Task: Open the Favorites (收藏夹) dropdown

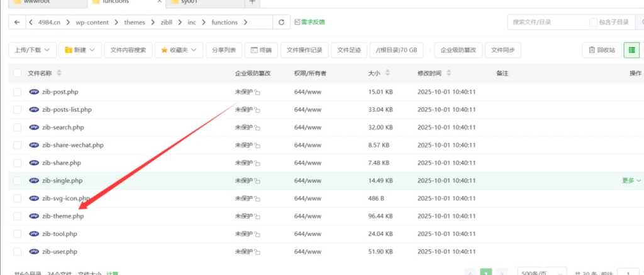Action: pos(179,50)
